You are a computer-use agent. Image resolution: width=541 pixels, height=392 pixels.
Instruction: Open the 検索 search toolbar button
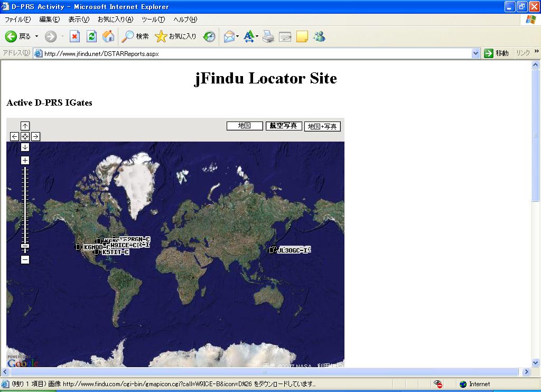pyautogui.click(x=135, y=36)
